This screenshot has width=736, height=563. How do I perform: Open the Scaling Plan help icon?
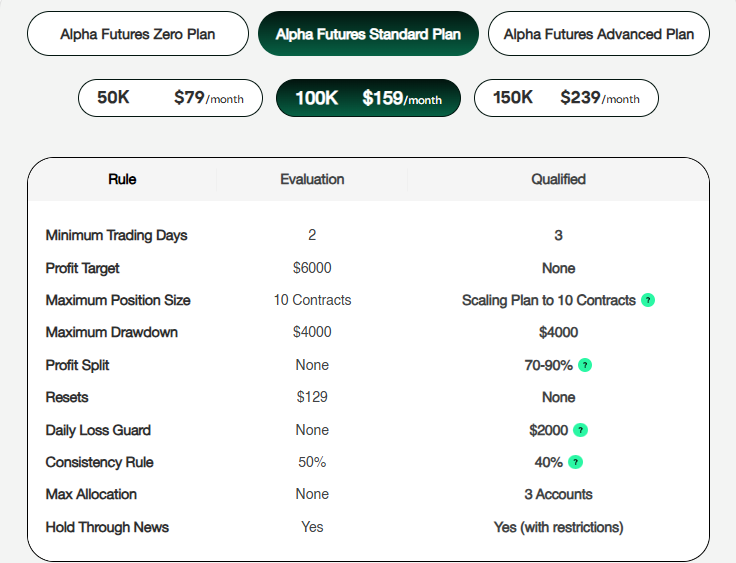click(x=648, y=300)
